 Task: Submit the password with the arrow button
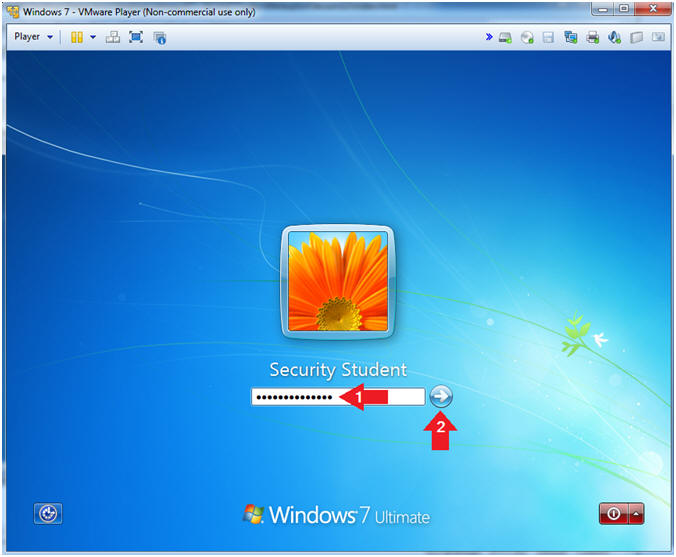click(x=441, y=396)
